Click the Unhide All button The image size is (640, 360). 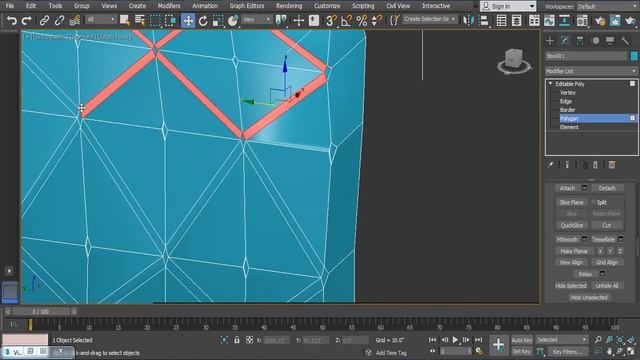tap(607, 285)
